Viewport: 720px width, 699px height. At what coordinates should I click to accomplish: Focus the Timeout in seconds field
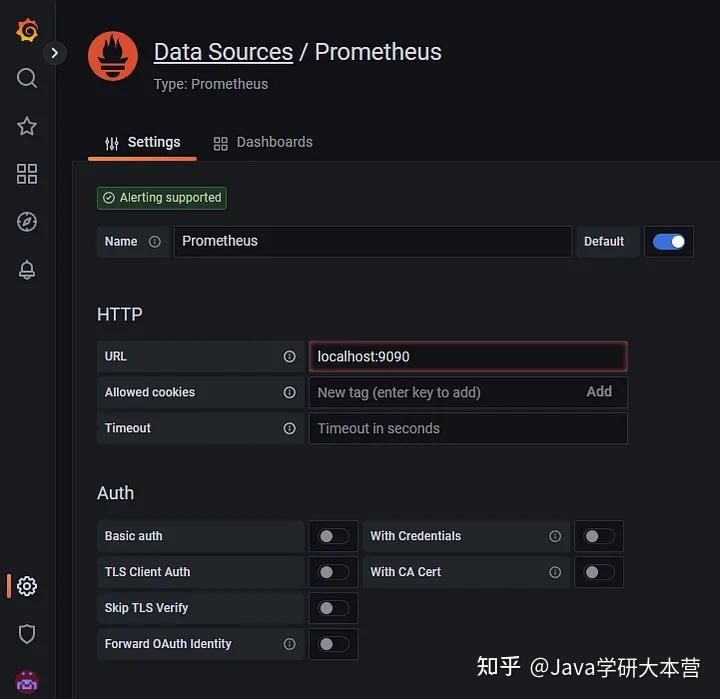[x=468, y=428]
